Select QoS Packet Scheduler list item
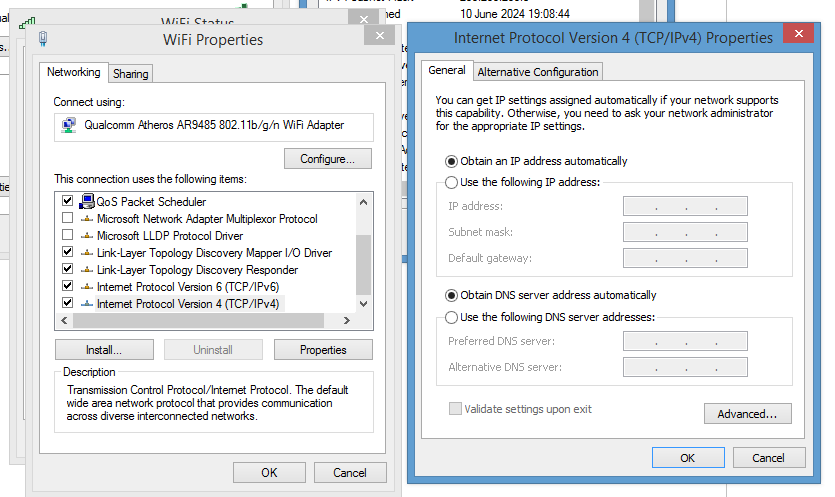The image size is (835, 497). (x=151, y=202)
